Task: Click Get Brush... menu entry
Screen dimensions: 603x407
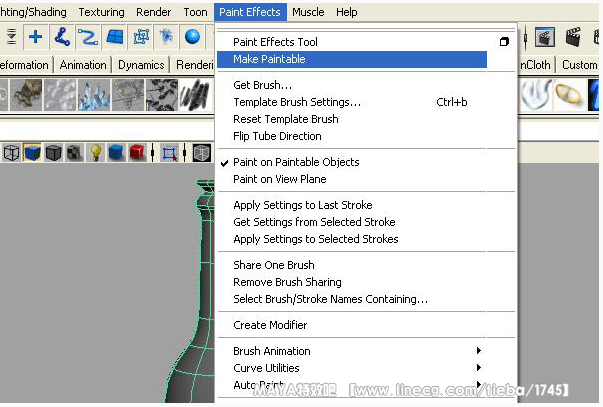Action: click(x=262, y=85)
